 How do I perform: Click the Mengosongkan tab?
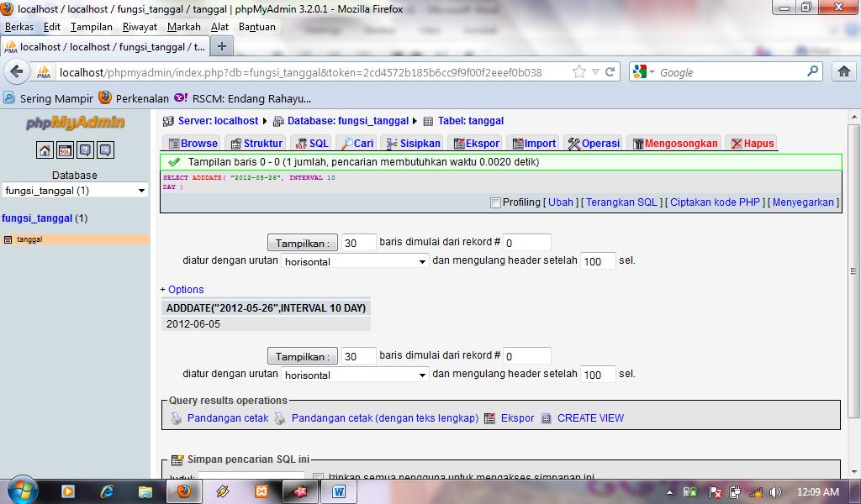point(675,144)
